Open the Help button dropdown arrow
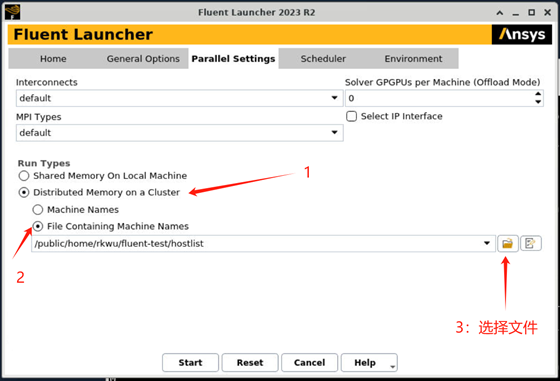The height and width of the screenshot is (381, 560). (392, 366)
